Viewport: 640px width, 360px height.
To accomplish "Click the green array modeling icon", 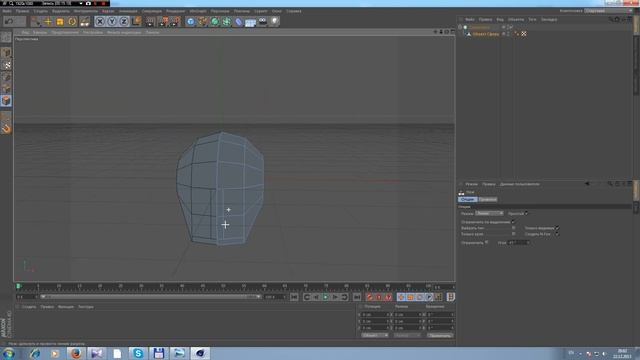I will tap(227, 22).
